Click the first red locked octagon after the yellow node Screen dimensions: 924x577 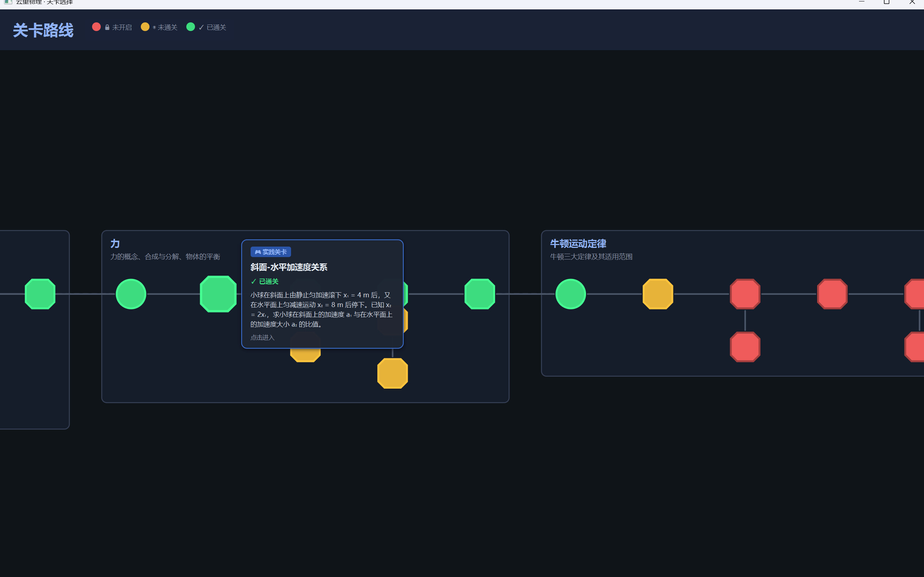[745, 294]
